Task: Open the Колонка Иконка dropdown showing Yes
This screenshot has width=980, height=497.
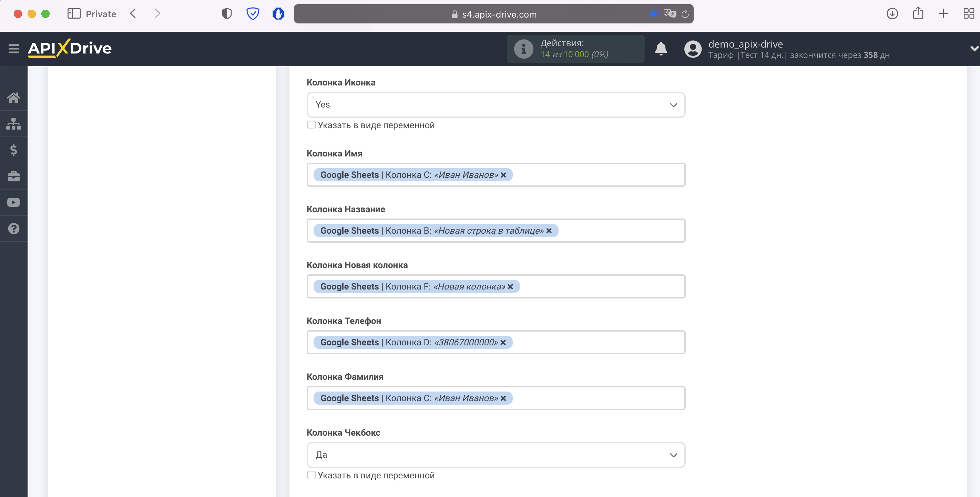Action: click(x=496, y=105)
